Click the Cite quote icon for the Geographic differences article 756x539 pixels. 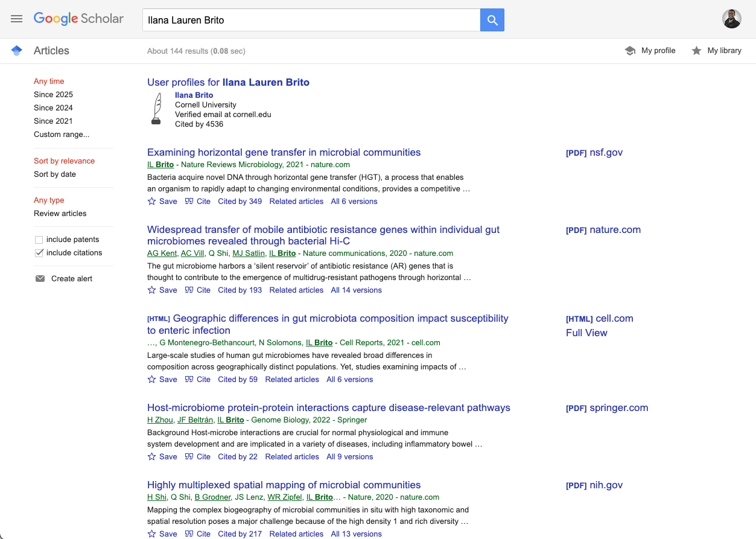[x=189, y=380]
